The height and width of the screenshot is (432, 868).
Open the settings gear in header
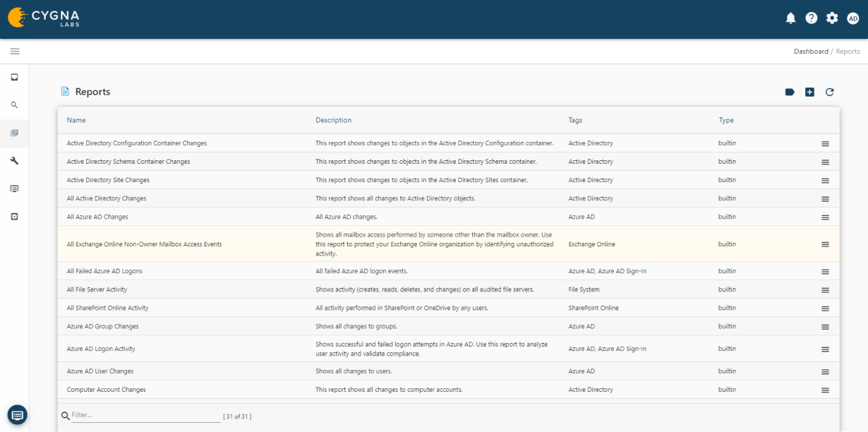tap(832, 18)
